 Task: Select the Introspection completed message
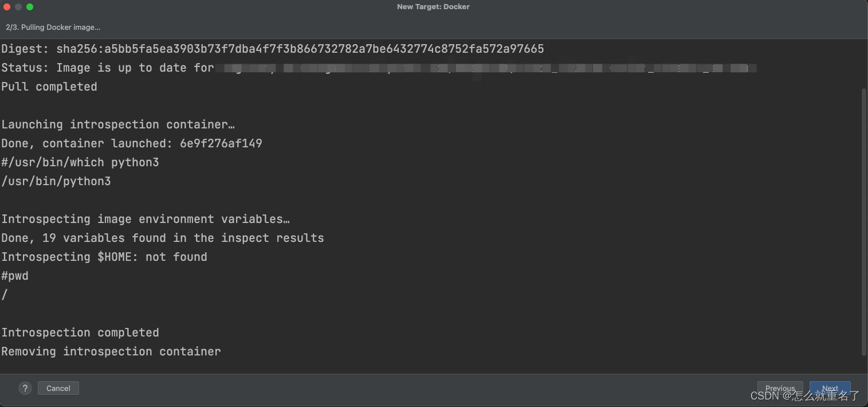click(80, 332)
